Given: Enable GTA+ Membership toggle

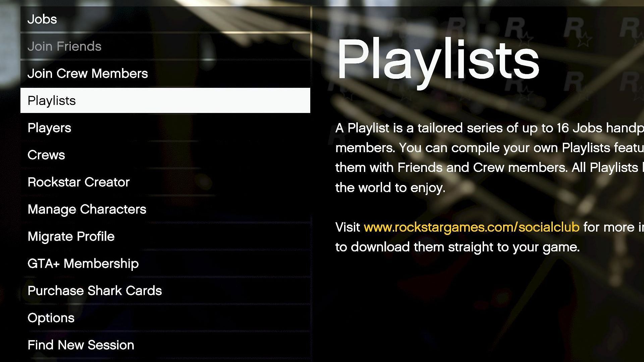Looking at the screenshot, I should coord(83,263).
